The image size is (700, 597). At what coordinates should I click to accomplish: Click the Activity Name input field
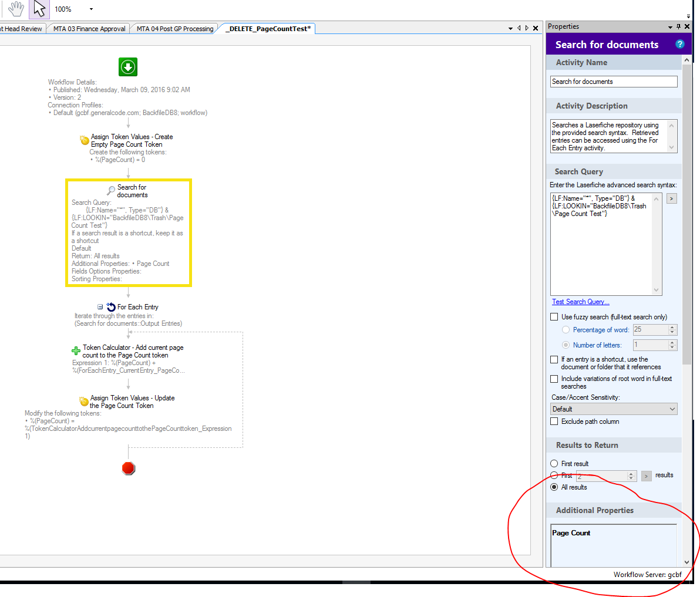click(x=613, y=82)
